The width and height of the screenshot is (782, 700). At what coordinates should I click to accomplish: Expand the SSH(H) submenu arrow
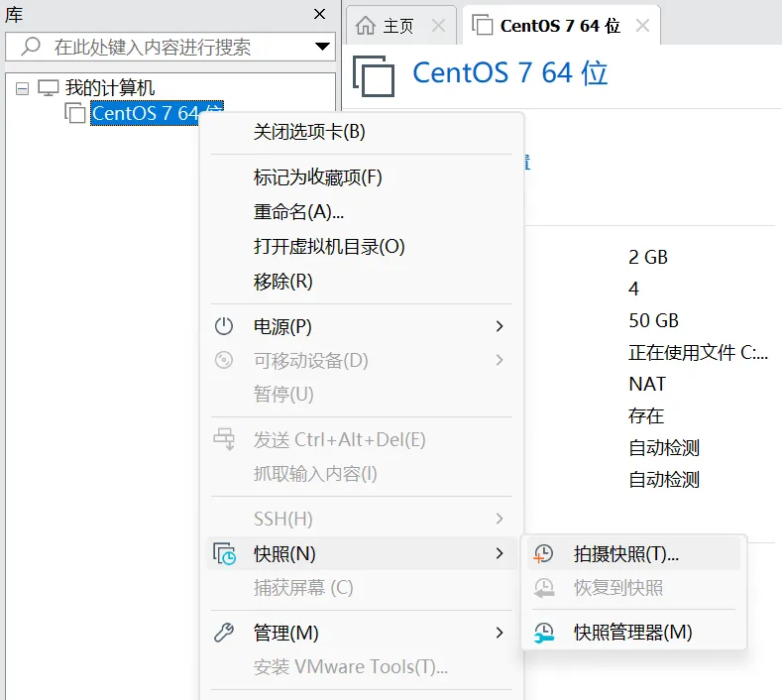click(x=500, y=519)
